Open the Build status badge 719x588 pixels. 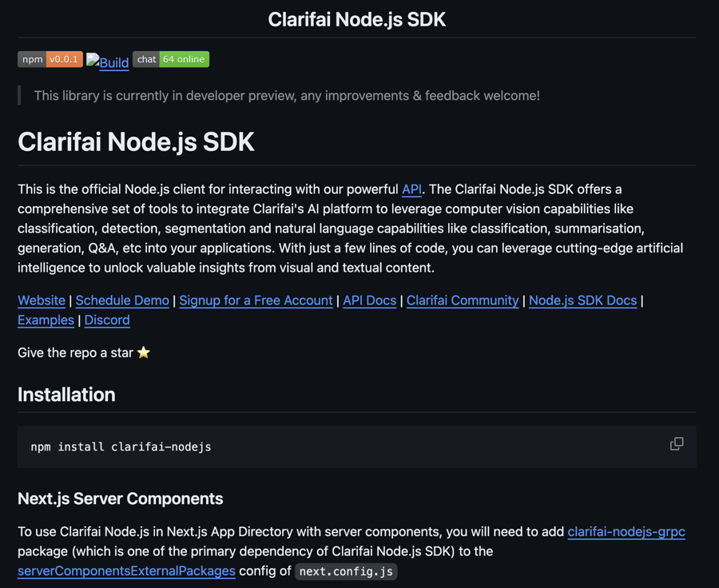[108, 62]
